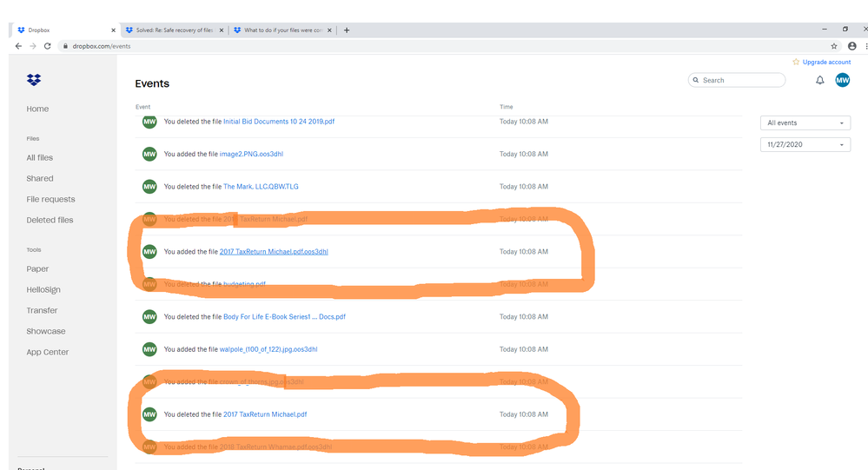
Task: Click 'Today 10:08 AM' on image2.PNG row
Action: (524, 154)
